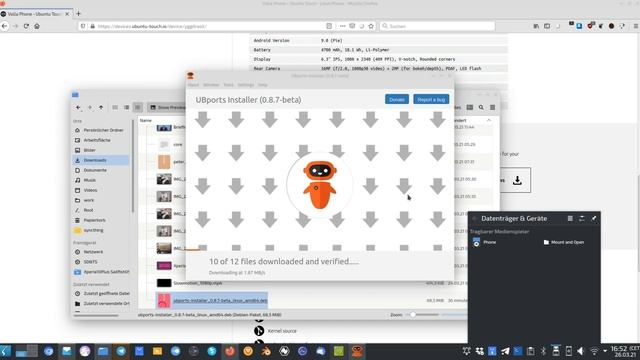Open Telegram from the taskbar

point(121,351)
